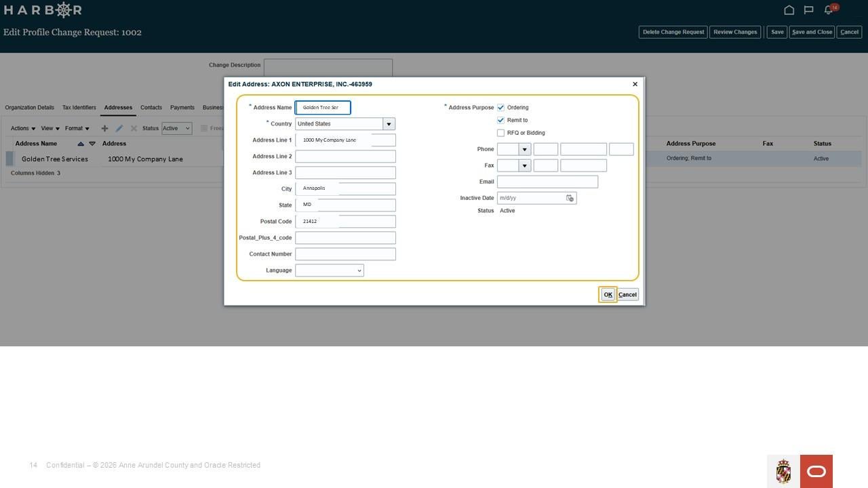This screenshot has width=868, height=488.
Task: Click the Postal_Plus_4_code field
Action: click(x=345, y=238)
